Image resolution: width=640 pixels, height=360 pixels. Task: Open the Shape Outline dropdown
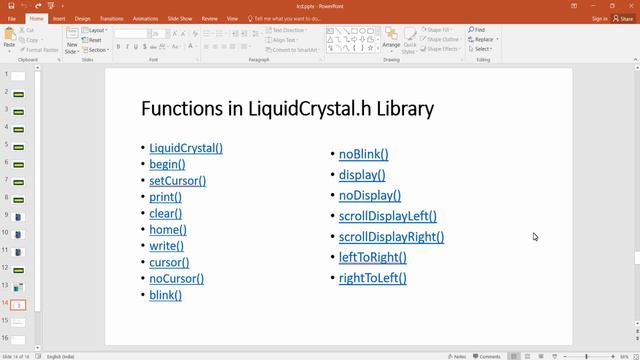440,39
